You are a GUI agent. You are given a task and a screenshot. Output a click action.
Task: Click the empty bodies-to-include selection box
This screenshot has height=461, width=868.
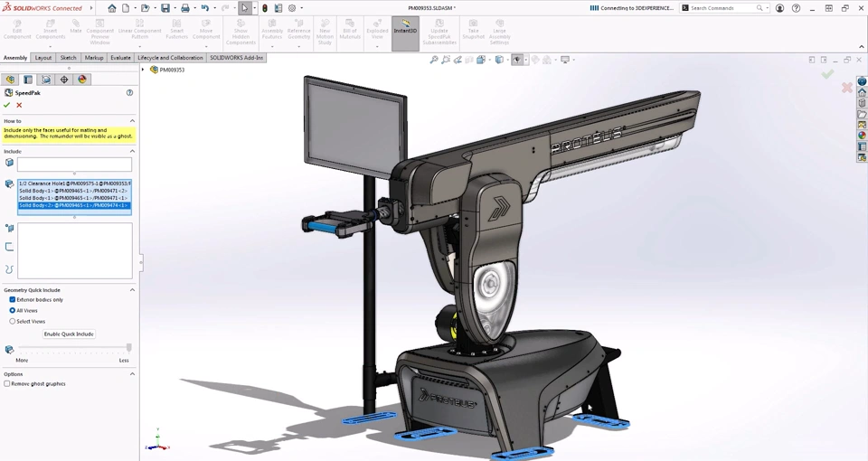click(x=74, y=165)
